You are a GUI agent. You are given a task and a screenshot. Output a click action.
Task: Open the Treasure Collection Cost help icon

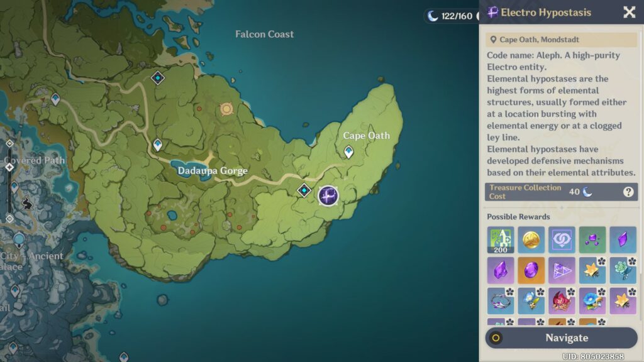click(x=628, y=192)
